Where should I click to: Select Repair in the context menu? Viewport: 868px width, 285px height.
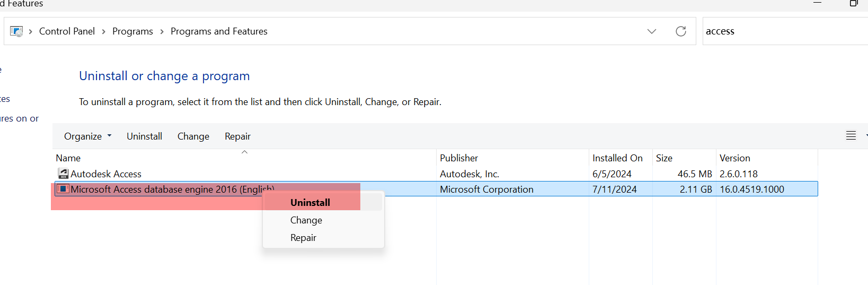(303, 238)
